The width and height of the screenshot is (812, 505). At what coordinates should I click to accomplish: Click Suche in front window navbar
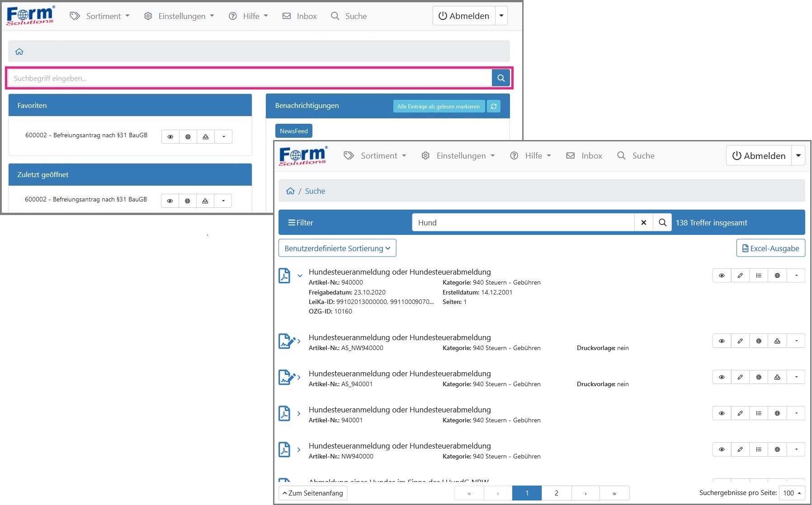tap(636, 156)
